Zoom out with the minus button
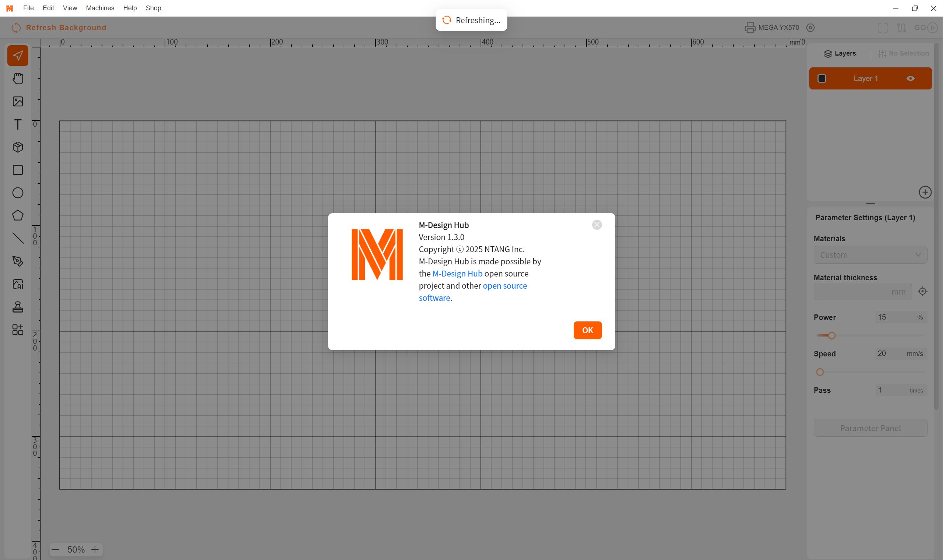 pos(55,549)
